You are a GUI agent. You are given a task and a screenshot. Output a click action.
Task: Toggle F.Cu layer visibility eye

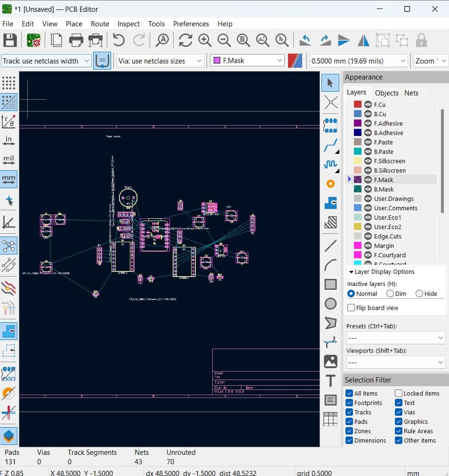368,104
